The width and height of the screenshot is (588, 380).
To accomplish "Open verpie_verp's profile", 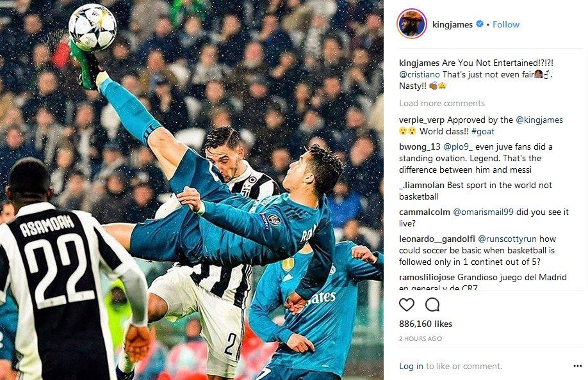I will pos(421,120).
